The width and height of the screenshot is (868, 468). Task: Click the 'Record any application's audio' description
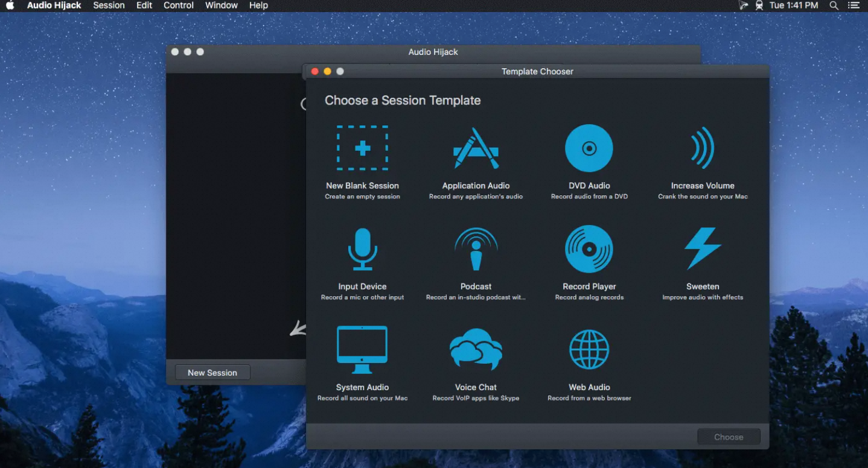coord(476,197)
